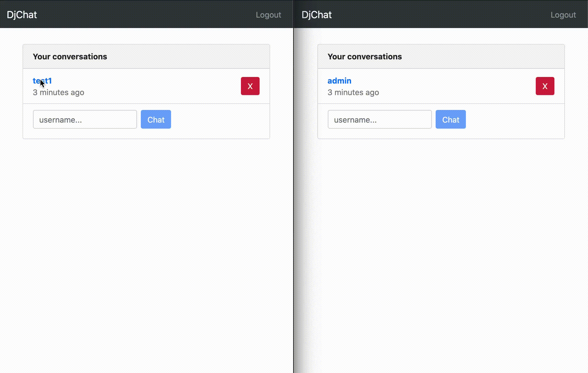Image resolution: width=588 pixels, height=373 pixels.
Task: Toggle visibility of admin conversation entry
Action: [545, 86]
